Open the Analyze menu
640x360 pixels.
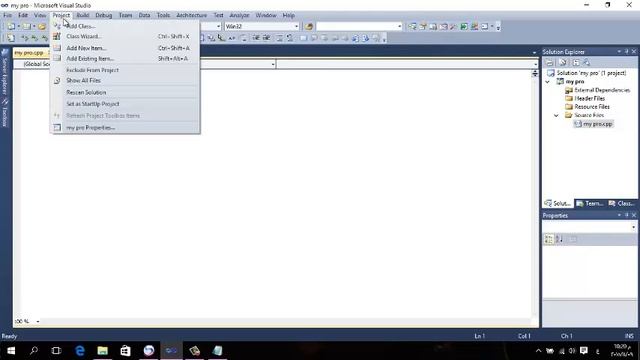tap(239, 15)
